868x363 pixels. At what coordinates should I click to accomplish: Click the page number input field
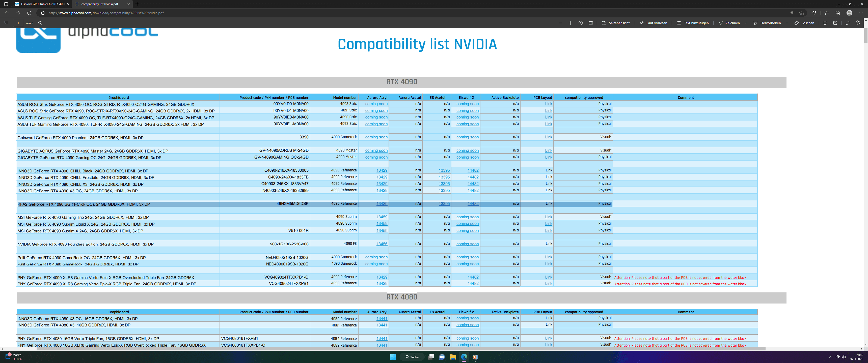(x=18, y=23)
